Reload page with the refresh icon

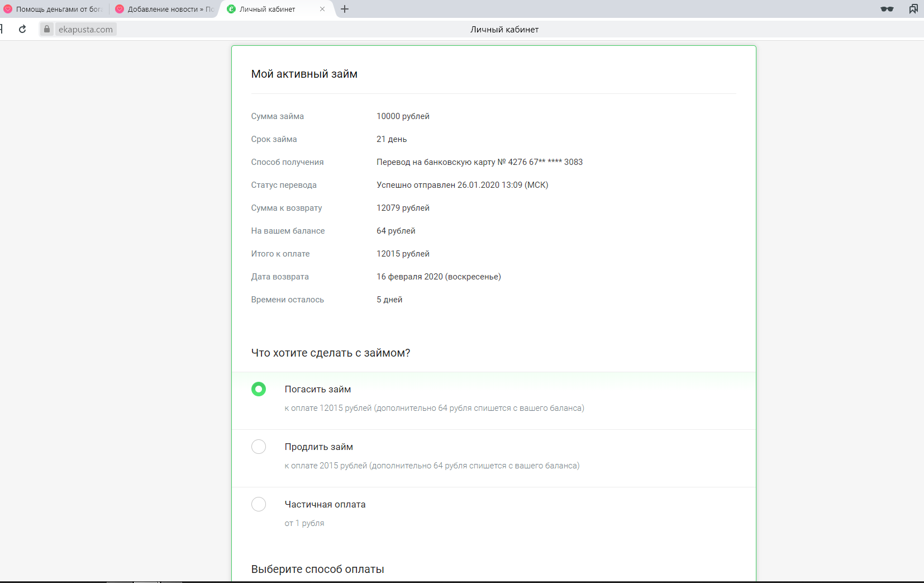pos(22,29)
